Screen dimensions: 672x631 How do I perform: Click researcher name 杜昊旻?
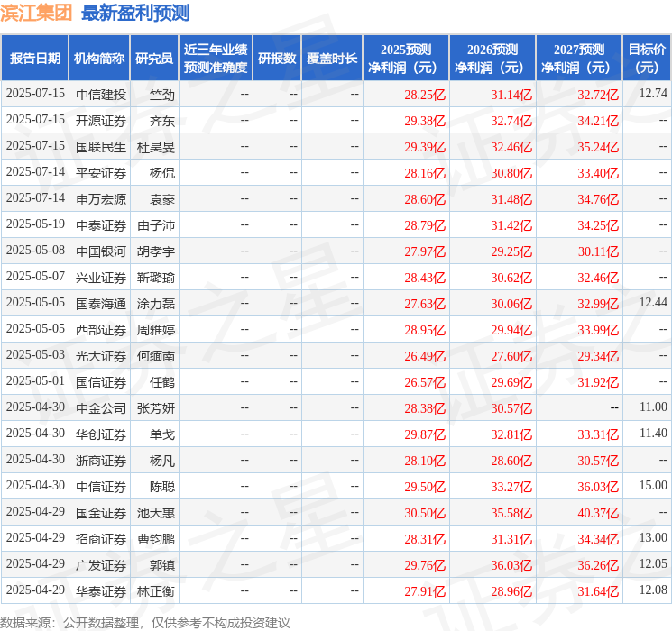coord(156,147)
